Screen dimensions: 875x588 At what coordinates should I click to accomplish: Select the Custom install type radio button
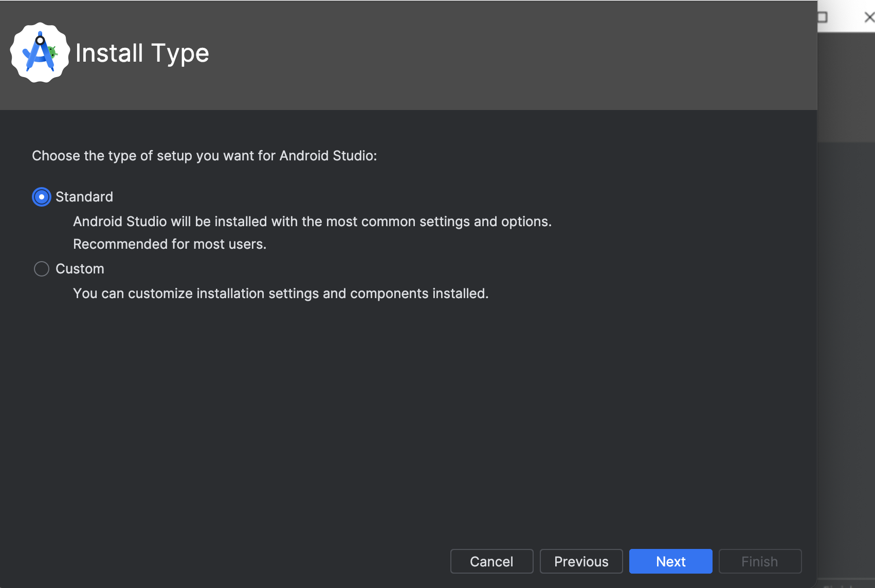point(42,269)
